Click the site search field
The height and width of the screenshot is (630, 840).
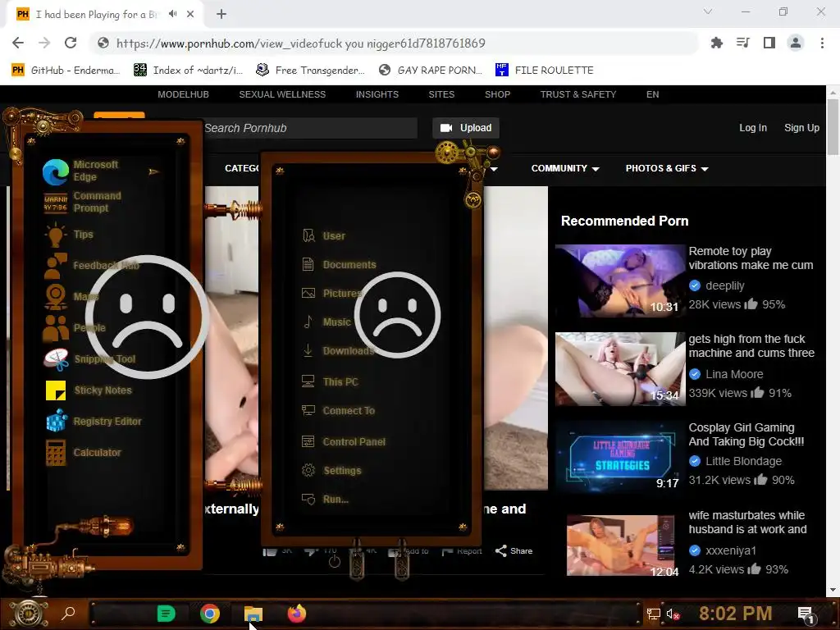pyautogui.click(x=309, y=128)
